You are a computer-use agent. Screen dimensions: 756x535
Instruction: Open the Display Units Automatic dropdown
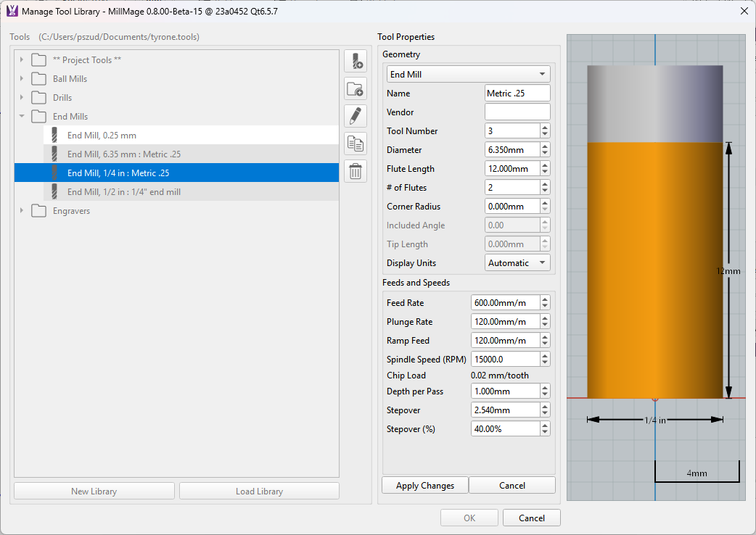(517, 263)
